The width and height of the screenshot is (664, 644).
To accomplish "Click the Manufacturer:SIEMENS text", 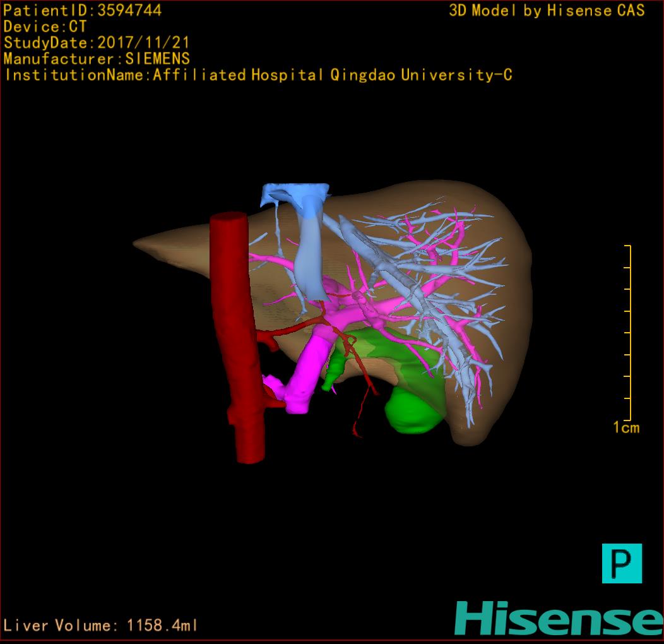I will [97, 59].
